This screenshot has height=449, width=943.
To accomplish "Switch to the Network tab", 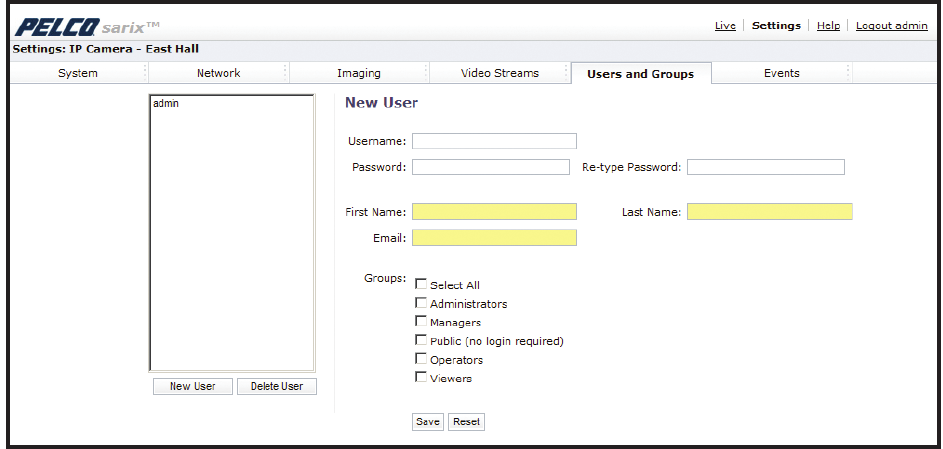I will [x=218, y=73].
